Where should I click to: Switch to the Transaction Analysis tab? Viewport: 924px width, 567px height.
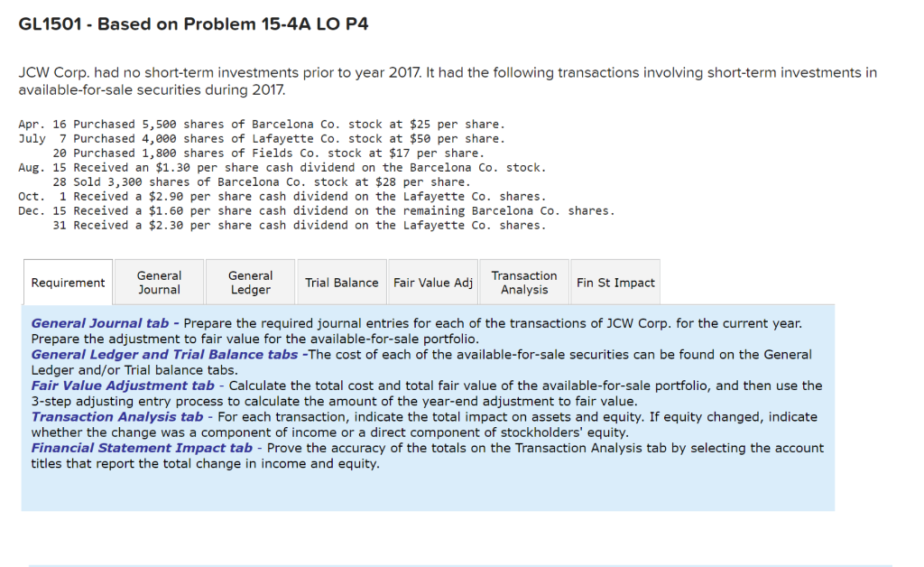[x=523, y=281]
